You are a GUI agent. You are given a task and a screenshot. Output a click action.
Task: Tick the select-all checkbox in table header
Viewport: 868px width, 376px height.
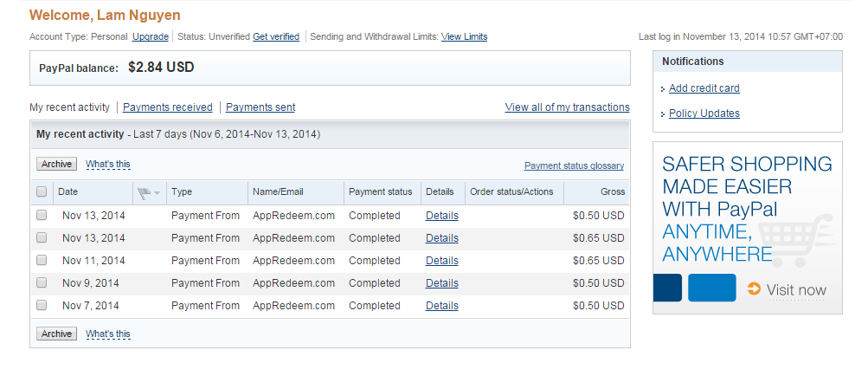42,191
